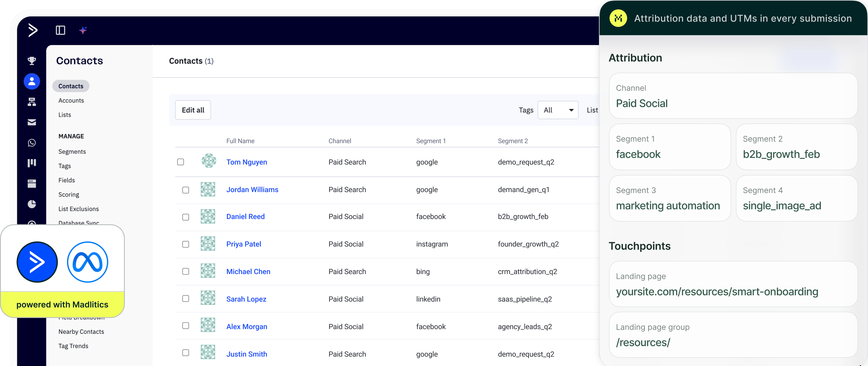Select the Contacts person icon in sidebar
The image size is (868, 366).
(x=32, y=81)
